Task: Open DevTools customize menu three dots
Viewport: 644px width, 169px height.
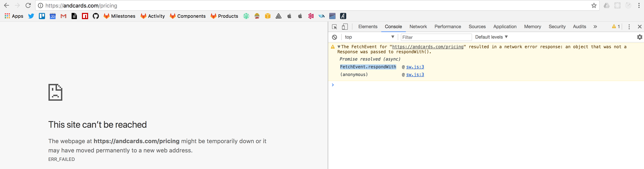Action: [629, 27]
